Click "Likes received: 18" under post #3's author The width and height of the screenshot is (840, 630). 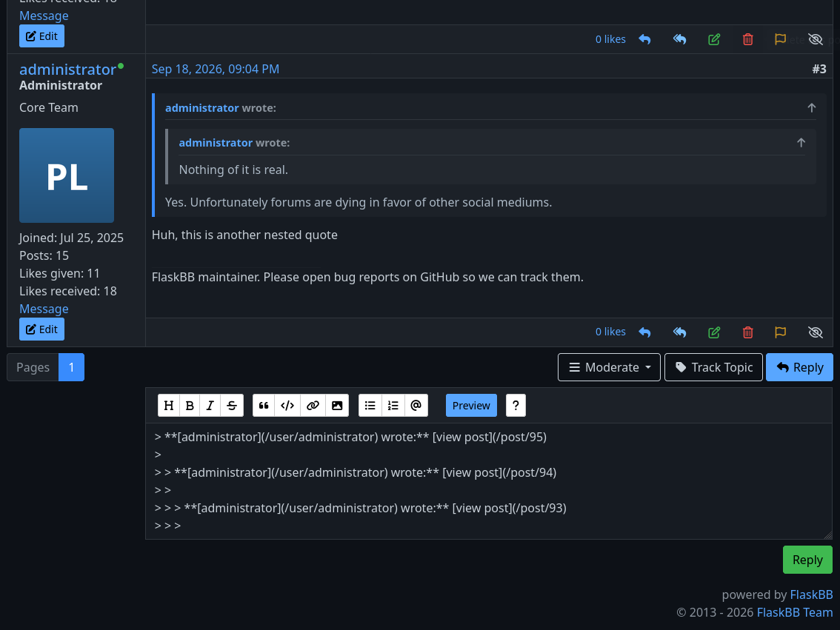tap(68, 291)
